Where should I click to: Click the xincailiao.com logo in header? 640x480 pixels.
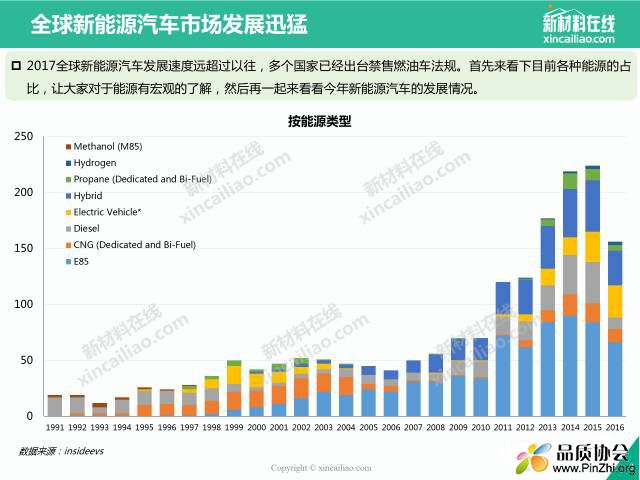pos(578,24)
